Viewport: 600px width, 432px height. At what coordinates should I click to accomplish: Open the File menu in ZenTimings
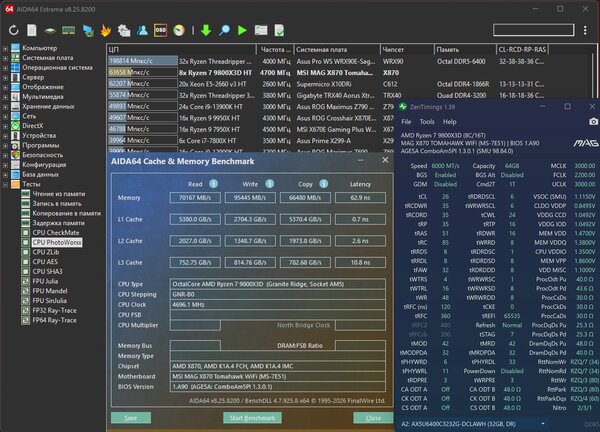pos(406,122)
